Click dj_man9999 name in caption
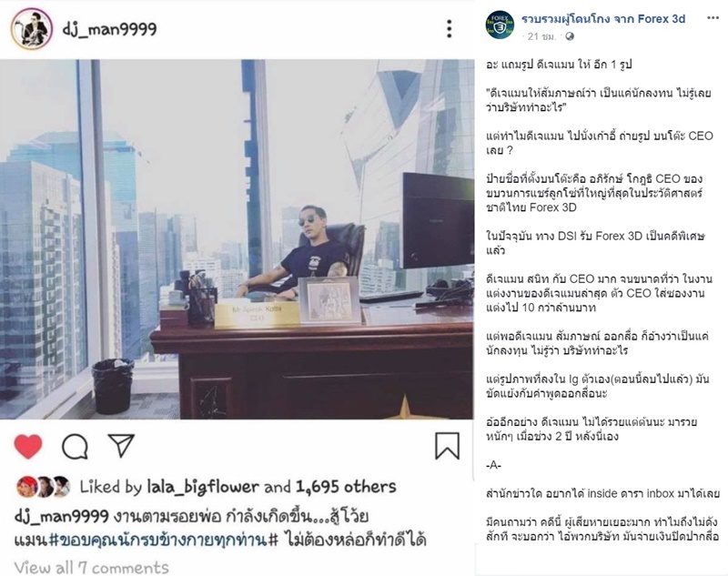 click(x=62, y=516)
